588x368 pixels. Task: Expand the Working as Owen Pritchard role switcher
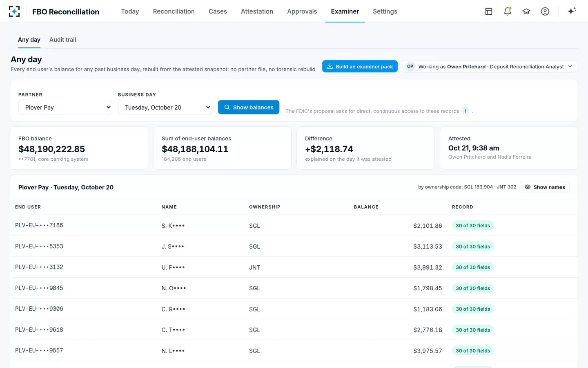point(489,66)
